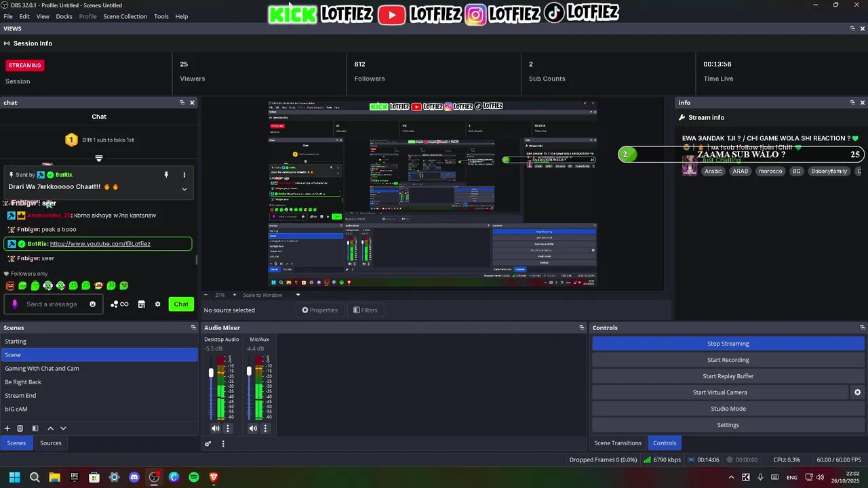Click Stop Streaming button
This screenshot has width=868, height=488.
(x=728, y=344)
